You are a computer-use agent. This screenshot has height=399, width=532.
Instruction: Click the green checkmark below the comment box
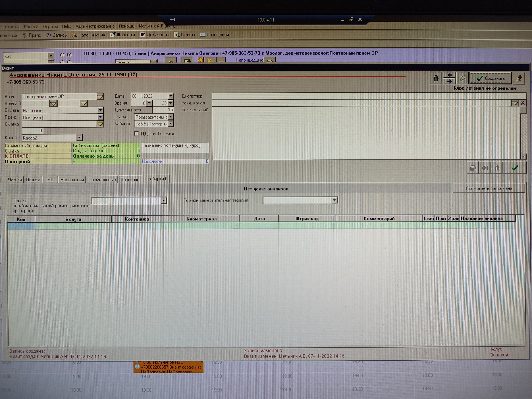[x=514, y=168]
